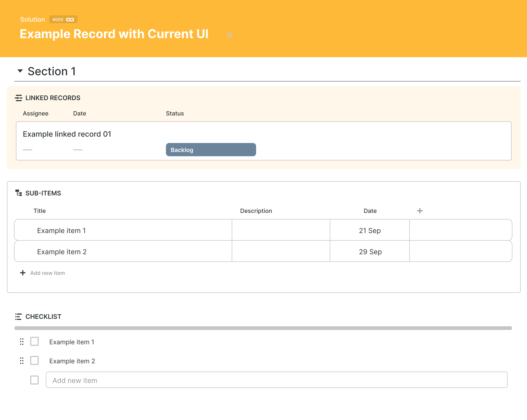Set the empty date on linked record 01
The image size is (527, 420).
click(x=78, y=150)
